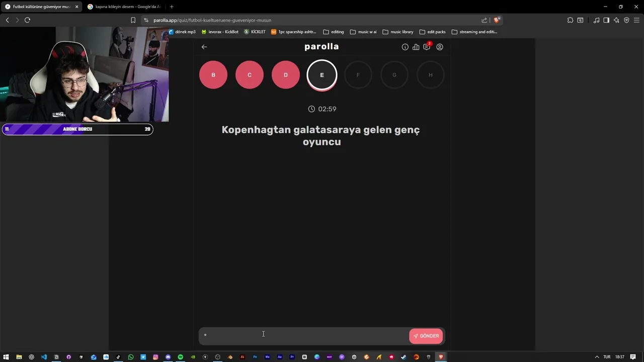This screenshot has width=644, height=362.
Task: Open the dönek mp3 bookmark
Action: pyautogui.click(x=182, y=32)
